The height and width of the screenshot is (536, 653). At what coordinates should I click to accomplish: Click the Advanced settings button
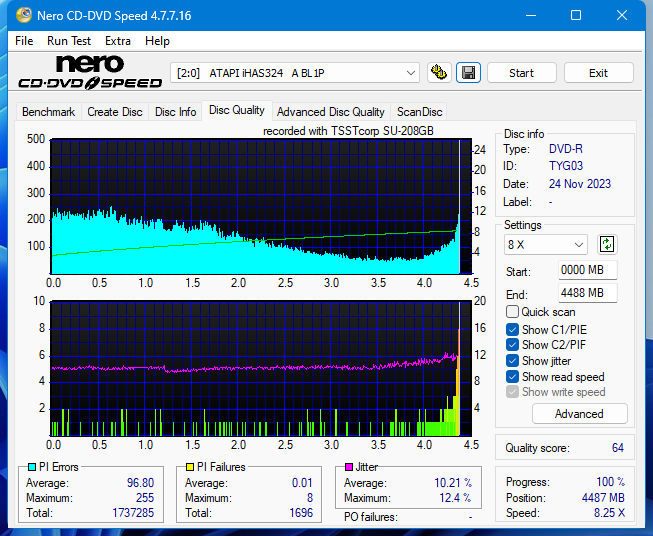tap(579, 414)
